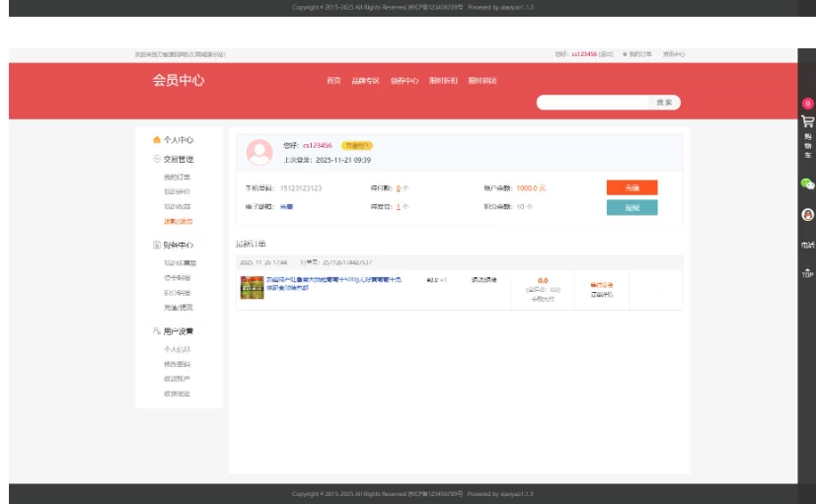The height and width of the screenshot is (504, 816).
Task: Open the shopping cart icon in right sidebar
Action: 807,121
